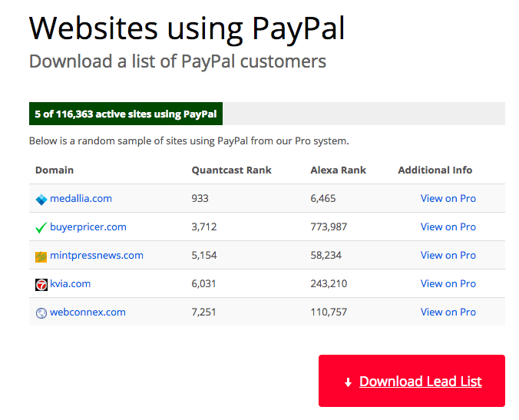Open the mintpressnews.com domain link
This screenshot has height=420, width=519.
click(x=97, y=255)
